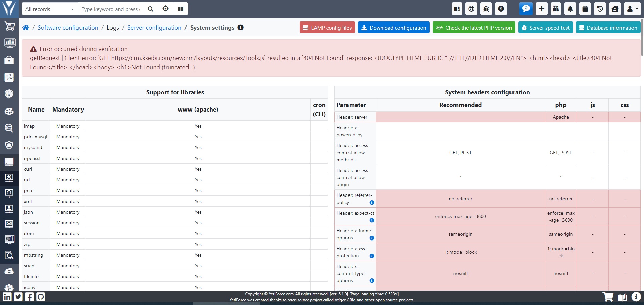This screenshot has width=644, height=305.
Task: Navigate to Server configuration in the breadcrumb
Action: tap(154, 27)
